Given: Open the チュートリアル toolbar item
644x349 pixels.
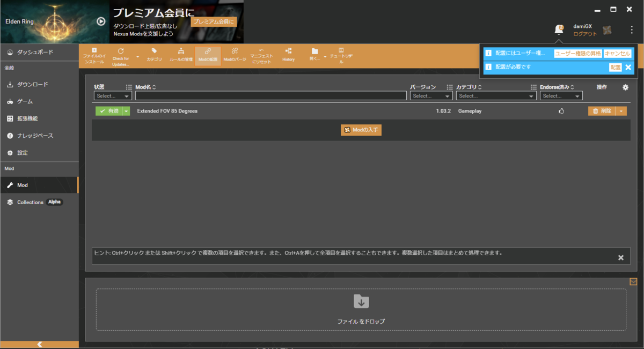Looking at the screenshot, I should coord(341,56).
